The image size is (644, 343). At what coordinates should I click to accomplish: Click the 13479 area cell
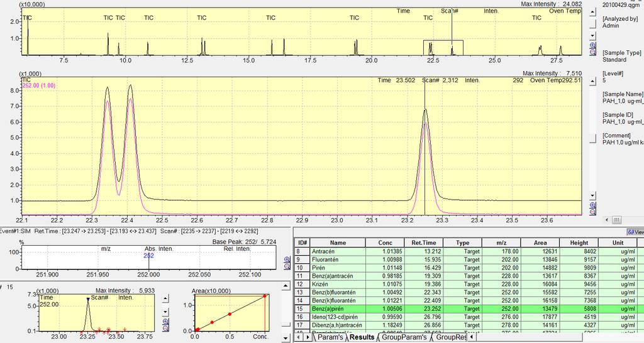pos(540,308)
